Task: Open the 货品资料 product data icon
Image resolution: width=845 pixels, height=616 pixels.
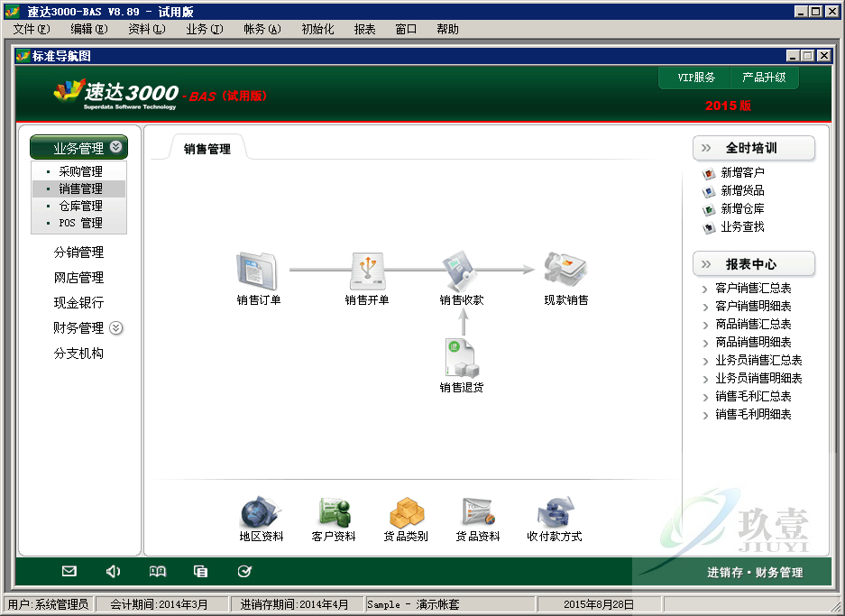Action: tap(478, 512)
